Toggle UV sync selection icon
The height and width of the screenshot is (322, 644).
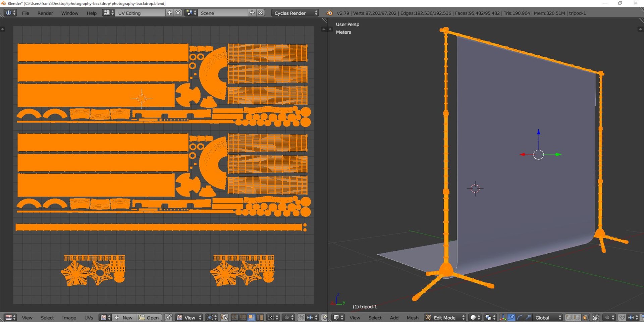click(224, 317)
